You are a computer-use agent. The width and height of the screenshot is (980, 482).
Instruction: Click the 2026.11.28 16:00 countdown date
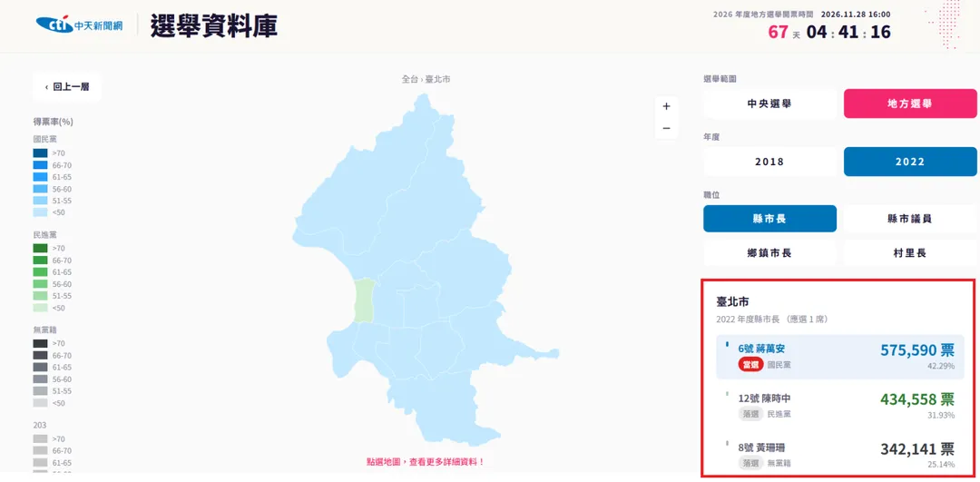click(x=856, y=14)
